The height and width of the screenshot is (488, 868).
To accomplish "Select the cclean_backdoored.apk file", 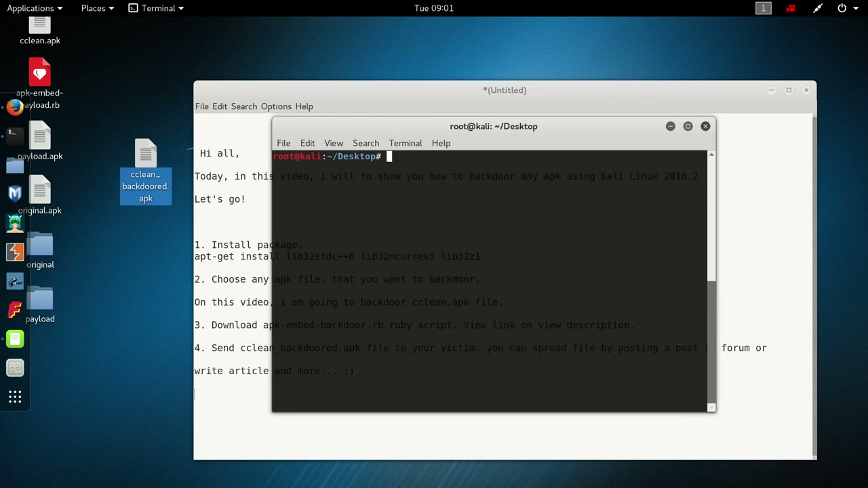I will (x=146, y=171).
